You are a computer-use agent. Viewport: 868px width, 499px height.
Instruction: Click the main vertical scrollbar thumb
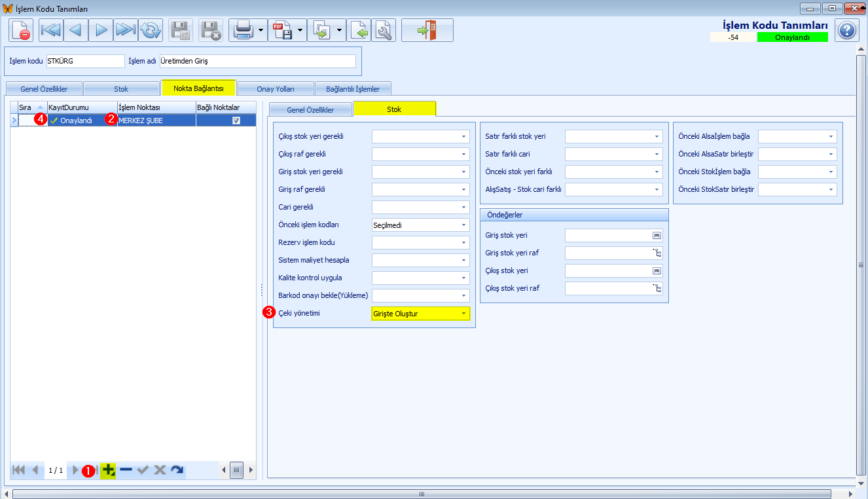click(861, 265)
